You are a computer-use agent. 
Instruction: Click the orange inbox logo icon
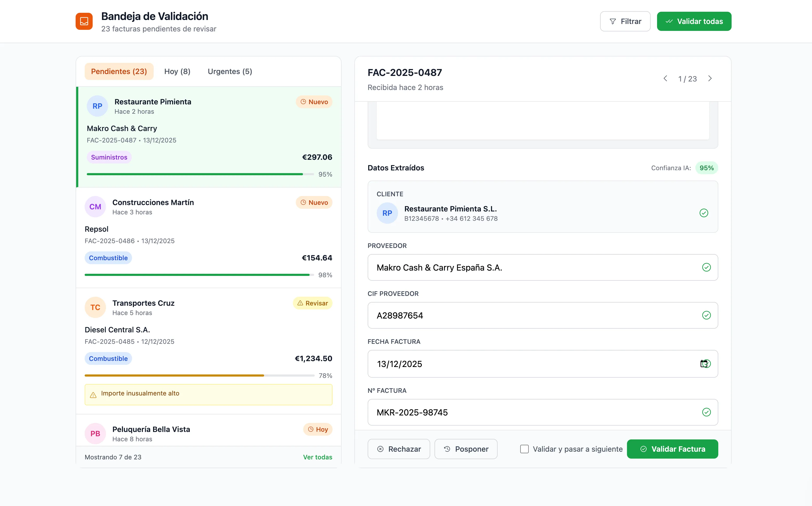[x=84, y=21]
